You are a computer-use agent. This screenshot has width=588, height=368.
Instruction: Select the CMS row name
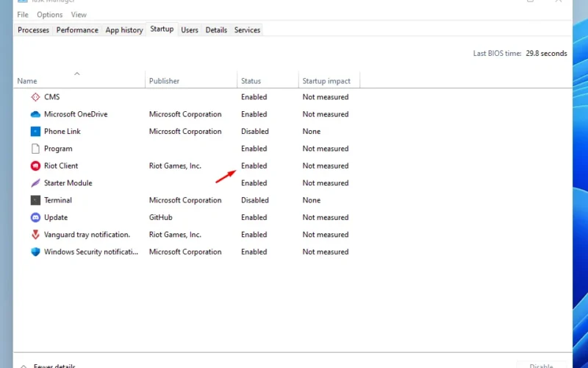pos(51,97)
